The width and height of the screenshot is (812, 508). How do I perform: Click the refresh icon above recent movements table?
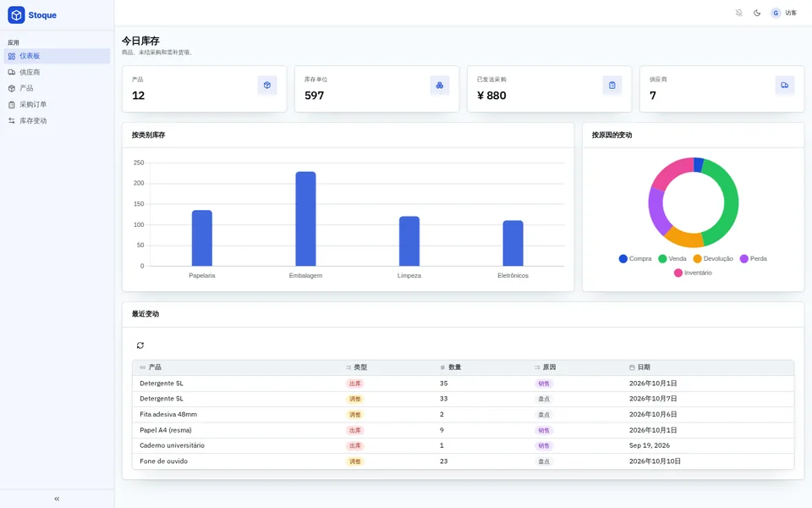pyautogui.click(x=140, y=345)
